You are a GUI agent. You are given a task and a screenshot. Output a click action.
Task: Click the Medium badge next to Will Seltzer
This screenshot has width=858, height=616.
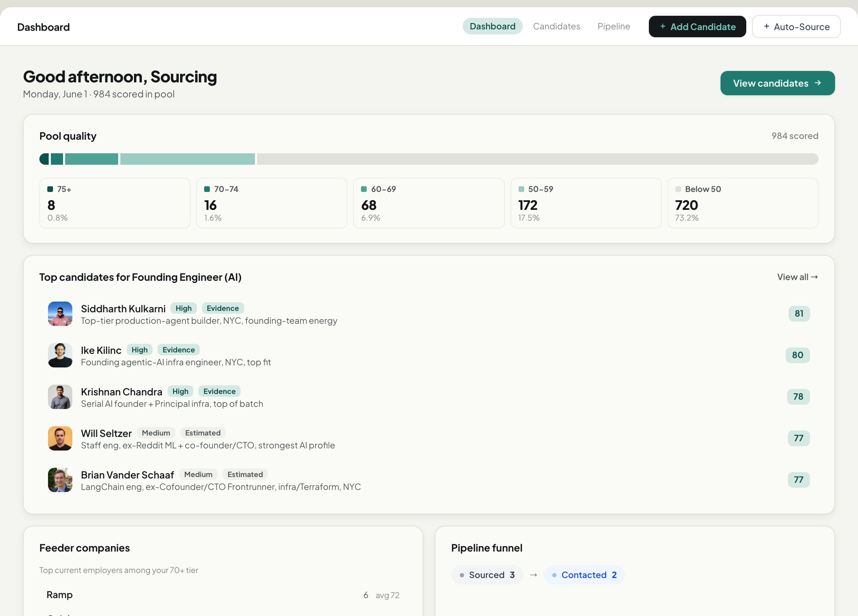tap(156, 433)
